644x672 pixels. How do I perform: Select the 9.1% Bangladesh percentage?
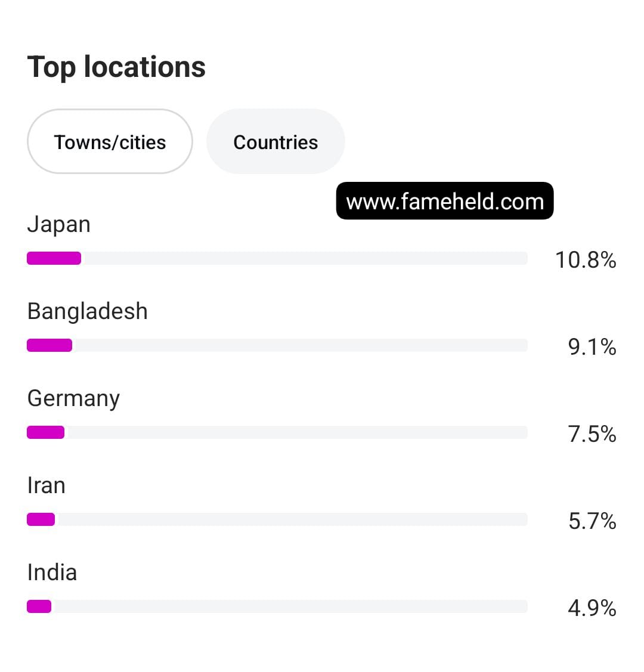coord(592,347)
